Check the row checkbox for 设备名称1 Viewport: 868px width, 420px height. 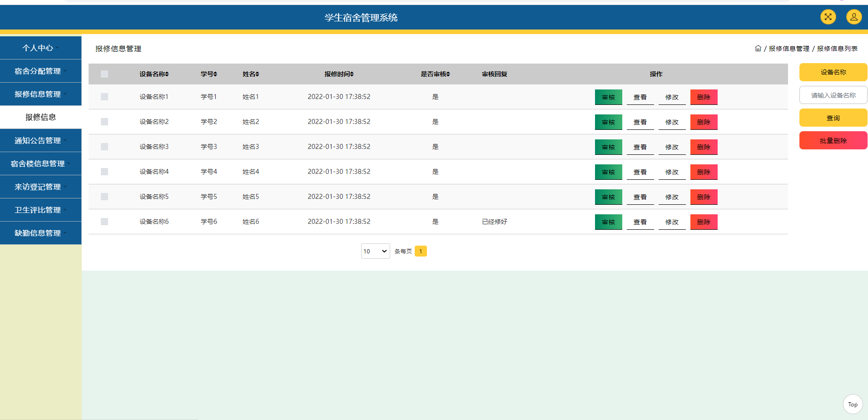tap(104, 97)
